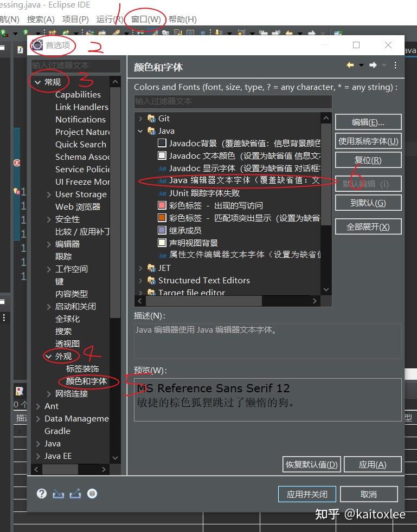417x532 pixels.
Task: Collapse the Java fonts category
Action: point(140,131)
